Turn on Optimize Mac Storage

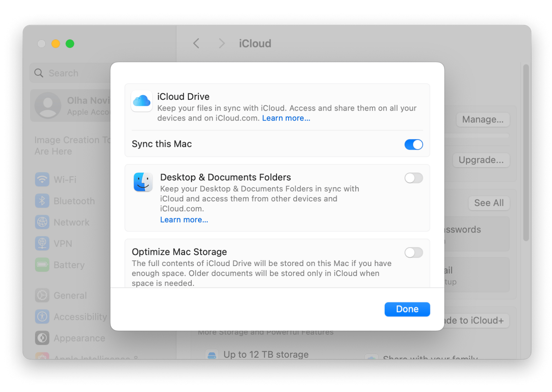coord(413,253)
